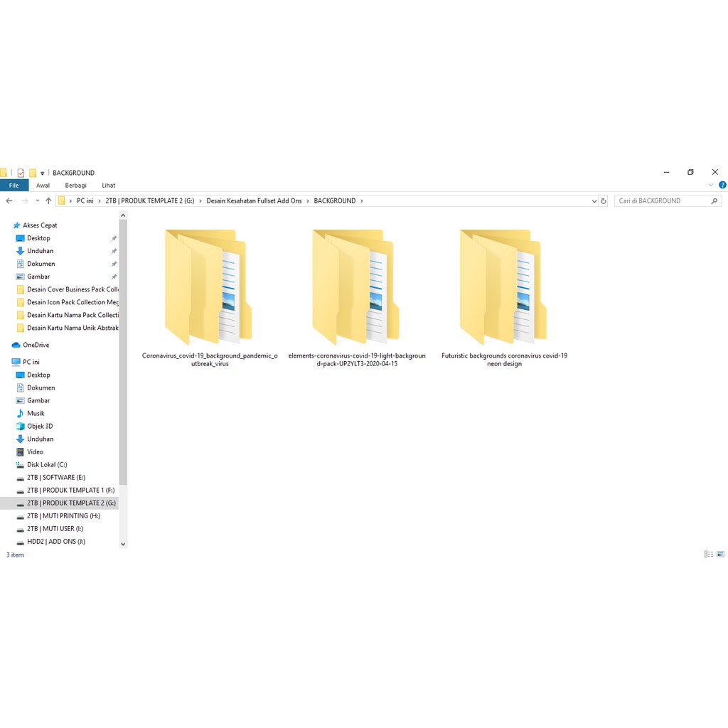Viewport: 728px width, 728px height.
Task: Click the 'PC ini' breadcrumb
Action: click(85, 201)
